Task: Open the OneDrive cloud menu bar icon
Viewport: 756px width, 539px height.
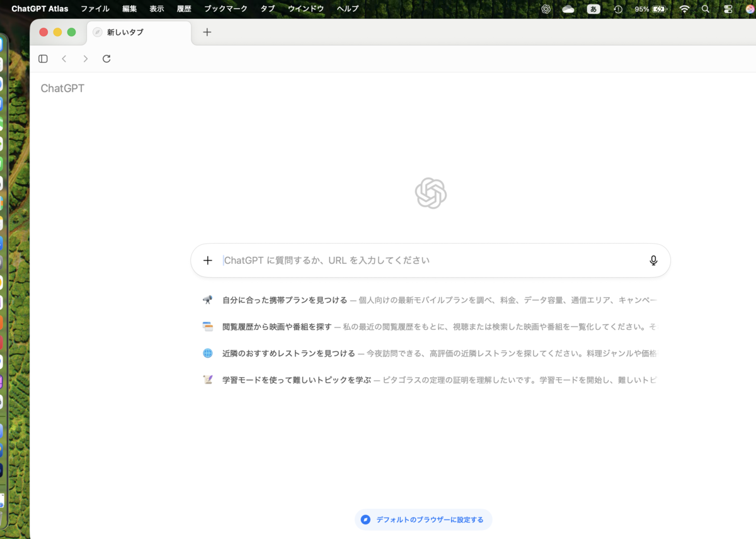Action: pyautogui.click(x=568, y=9)
